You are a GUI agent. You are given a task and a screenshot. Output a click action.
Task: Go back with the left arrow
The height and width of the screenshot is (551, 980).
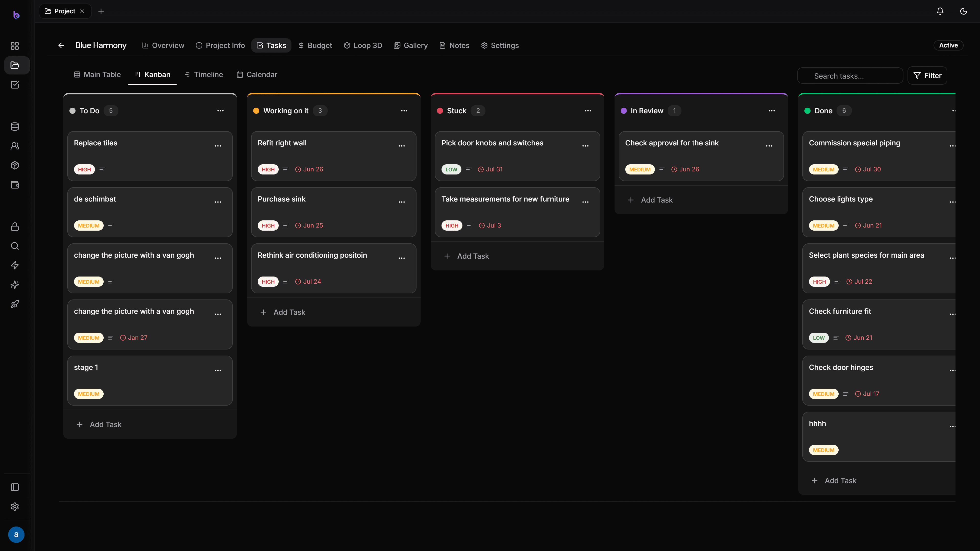click(61, 46)
